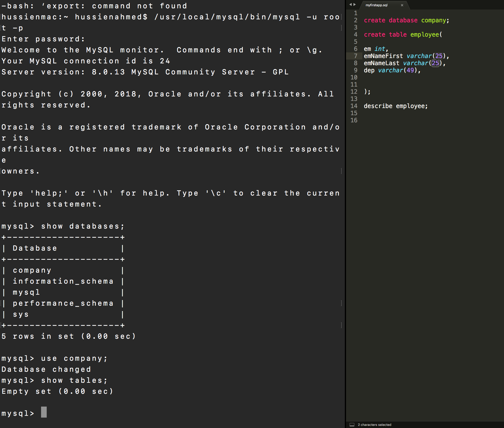Viewport: 504px width, 428px height.
Task: Place cursor on 'create database company;' line
Action: 406,20
